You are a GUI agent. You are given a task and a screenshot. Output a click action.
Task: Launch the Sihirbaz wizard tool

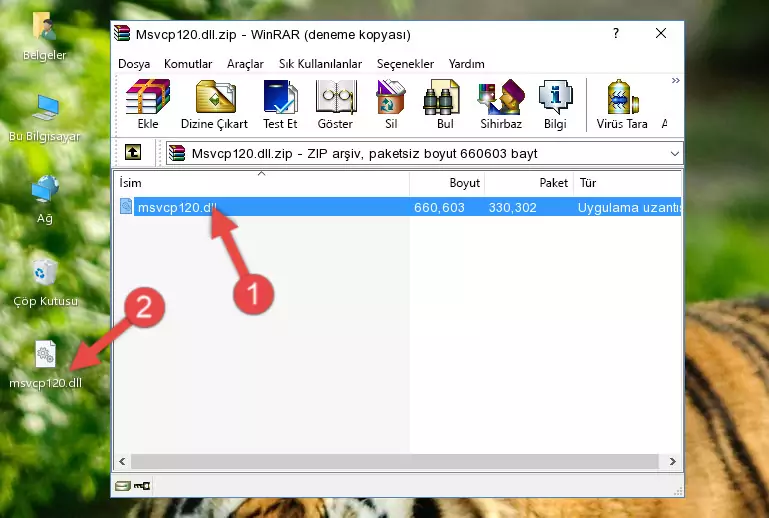click(x=501, y=104)
